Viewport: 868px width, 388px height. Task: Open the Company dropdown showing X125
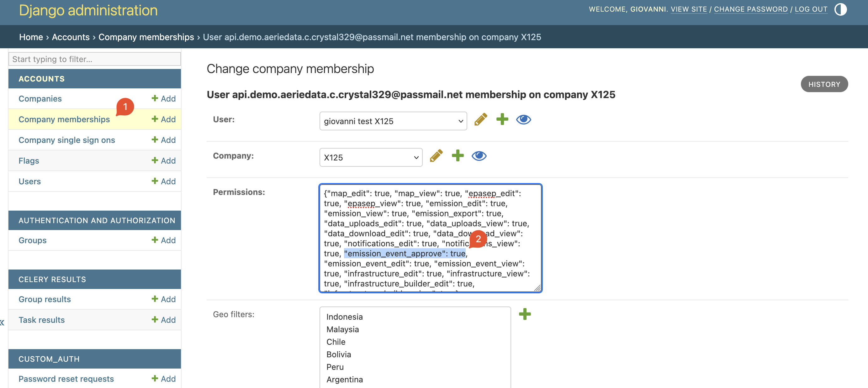tap(371, 157)
